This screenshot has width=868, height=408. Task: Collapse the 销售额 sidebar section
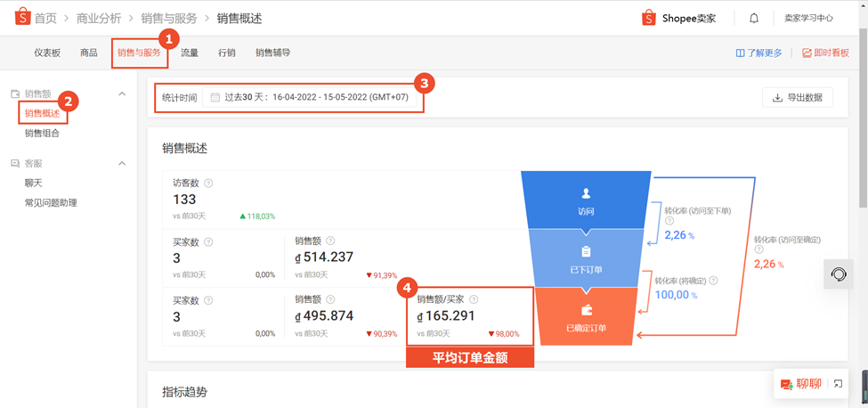(122, 94)
